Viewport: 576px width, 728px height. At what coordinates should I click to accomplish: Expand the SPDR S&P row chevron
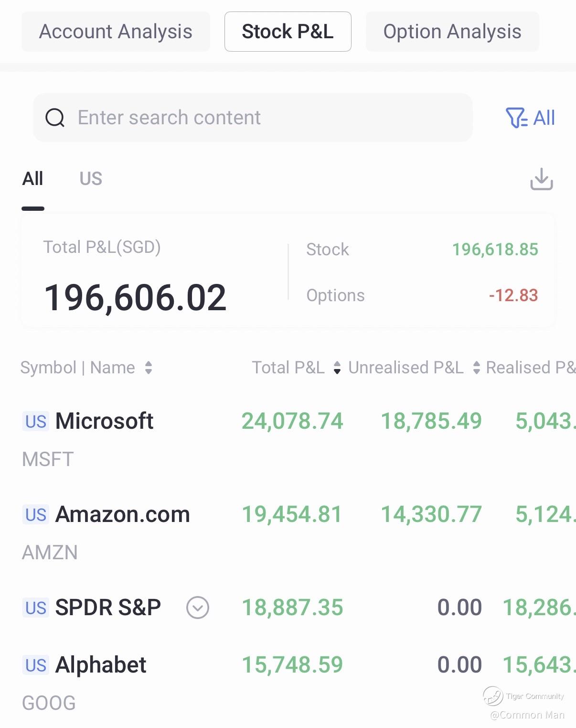tap(198, 608)
